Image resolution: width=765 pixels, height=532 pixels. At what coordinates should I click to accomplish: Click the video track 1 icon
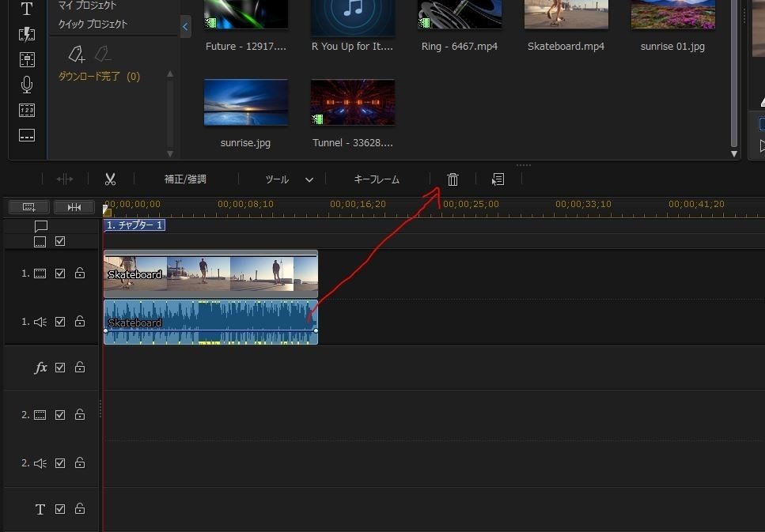click(x=40, y=274)
